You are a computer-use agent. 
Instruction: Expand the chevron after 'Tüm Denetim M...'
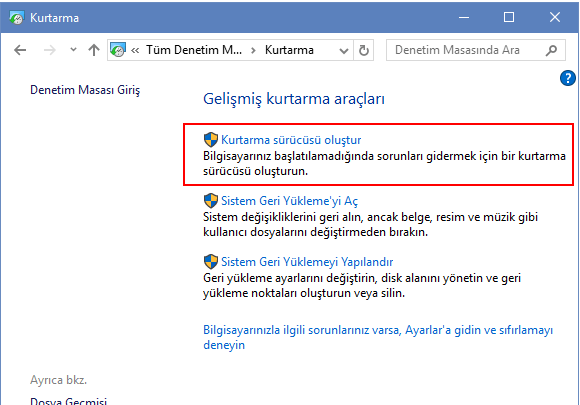click(253, 50)
